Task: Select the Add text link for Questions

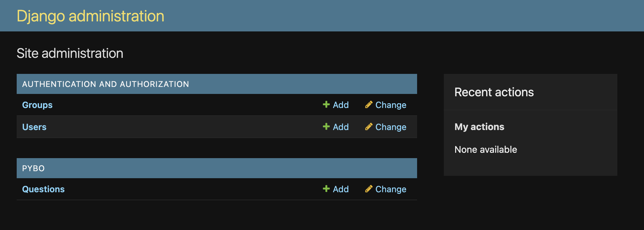Action: coord(341,189)
